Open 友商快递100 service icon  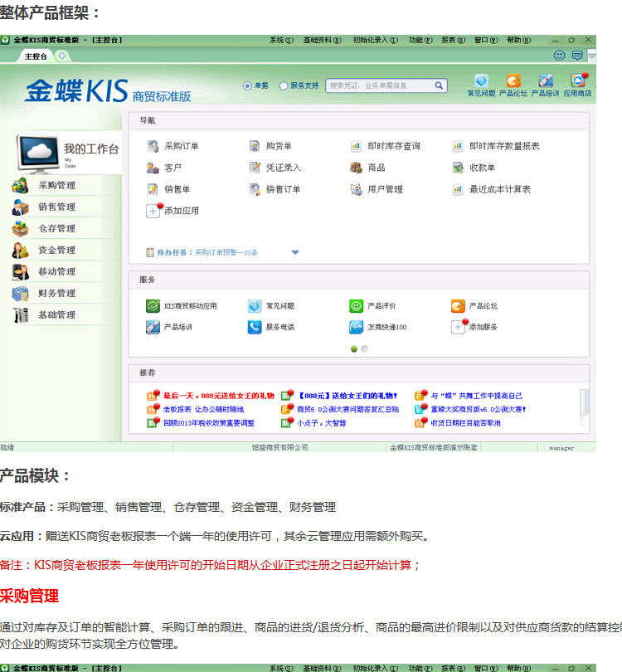click(x=356, y=327)
